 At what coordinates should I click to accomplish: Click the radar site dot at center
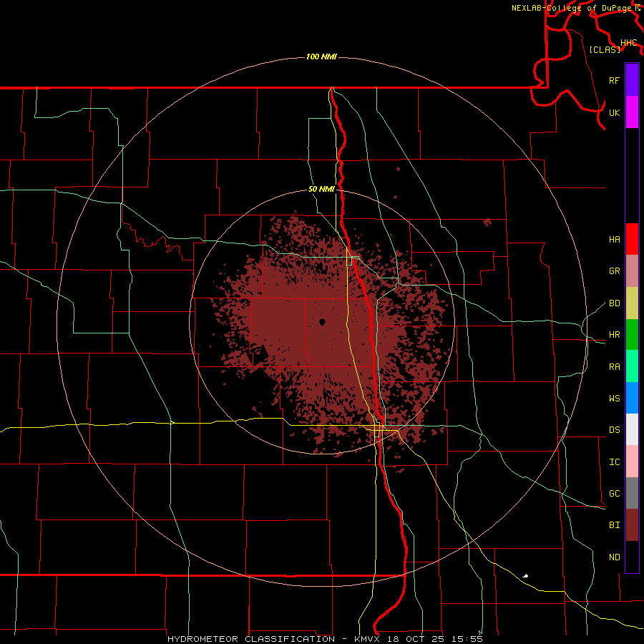click(x=322, y=323)
